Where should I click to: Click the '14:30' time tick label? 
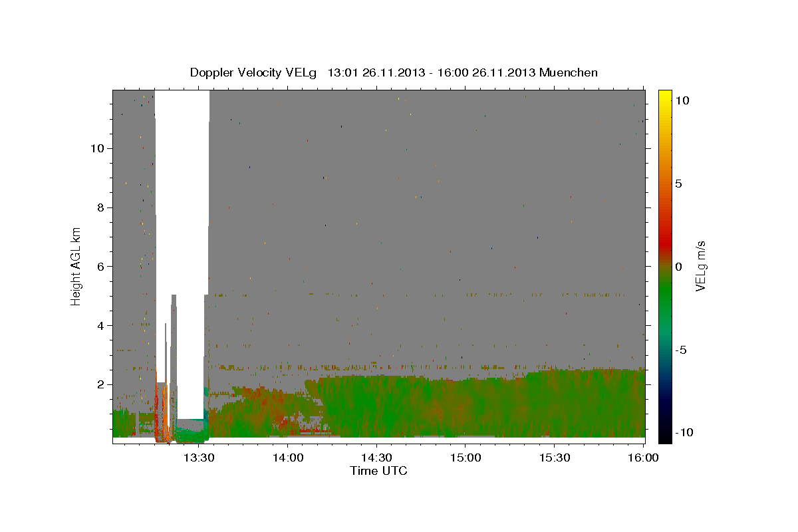pyautogui.click(x=376, y=458)
